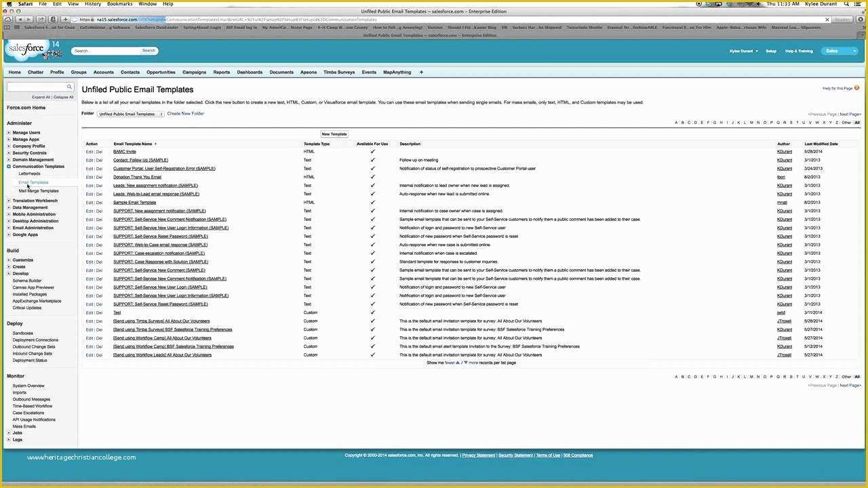Open Sandboxes under Deploy

pos(22,333)
